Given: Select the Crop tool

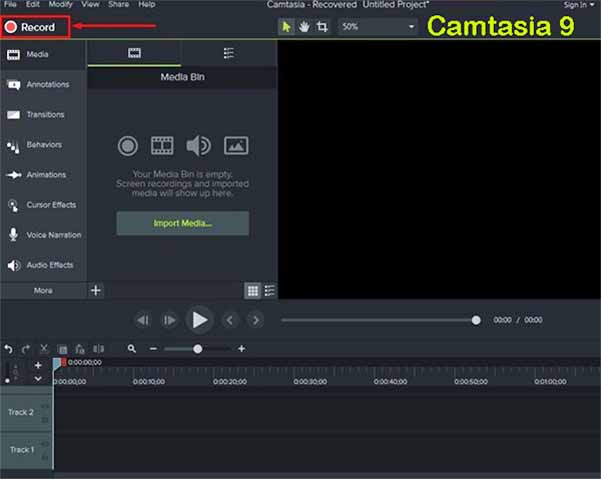Looking at the screenshot, I should click(322, 27).
